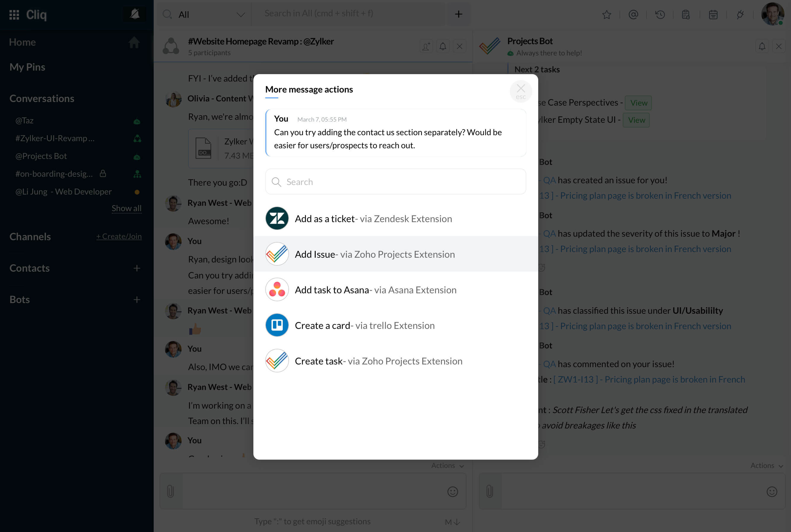This screenshot has height=532, width=791.
Task: Expand Actions dropdown in Website Homepage chat
Action: (447, 466)
